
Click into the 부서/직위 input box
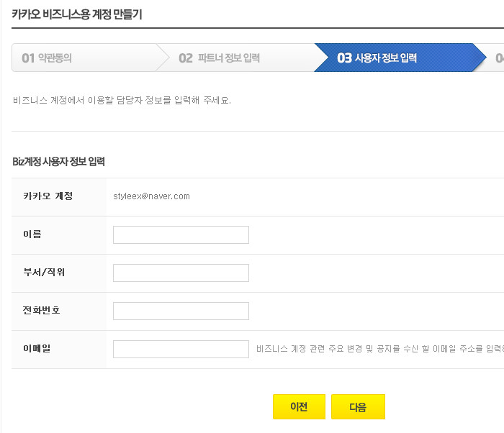click(181, 273)
